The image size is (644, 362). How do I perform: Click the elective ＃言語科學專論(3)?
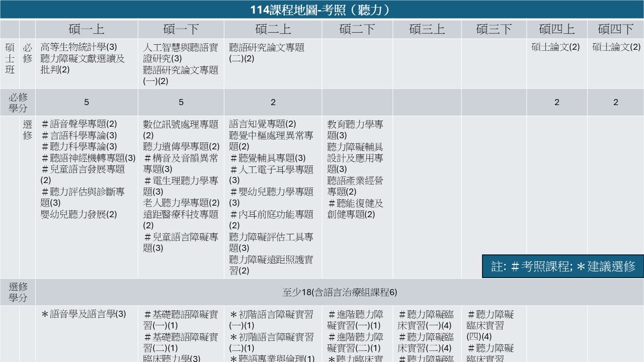(x=79, y=135)
